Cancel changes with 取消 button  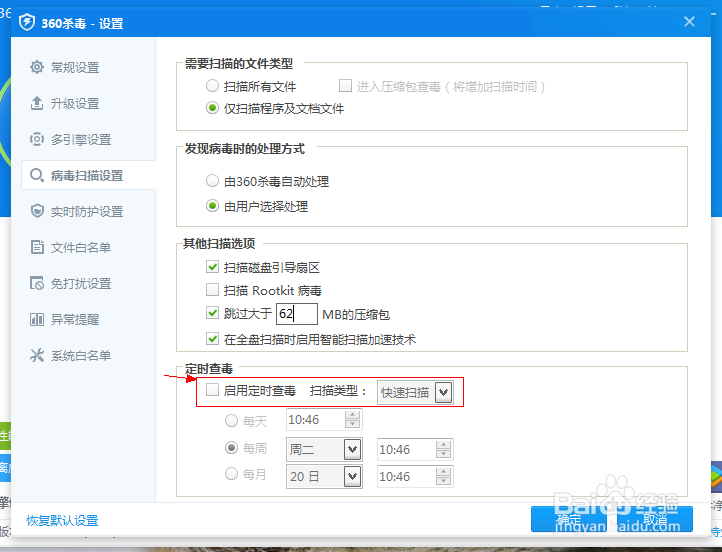pyautogui.click(x=655, y=519)
